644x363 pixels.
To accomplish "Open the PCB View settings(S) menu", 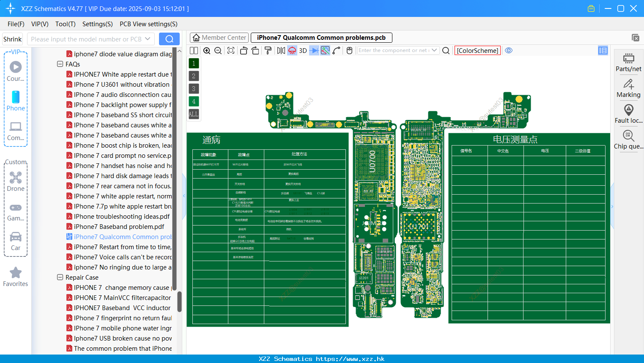I will (x=148, y=24).
